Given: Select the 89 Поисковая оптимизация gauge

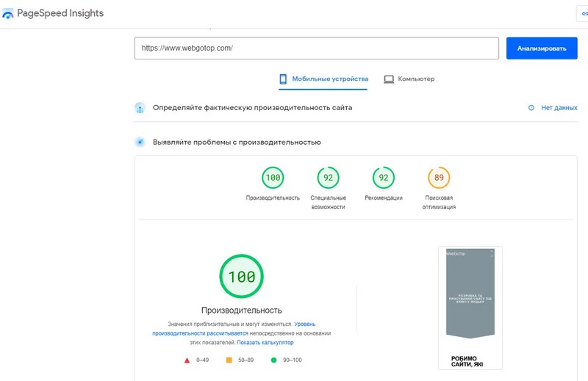Looking at the screenshot, I should coord(439,178).
